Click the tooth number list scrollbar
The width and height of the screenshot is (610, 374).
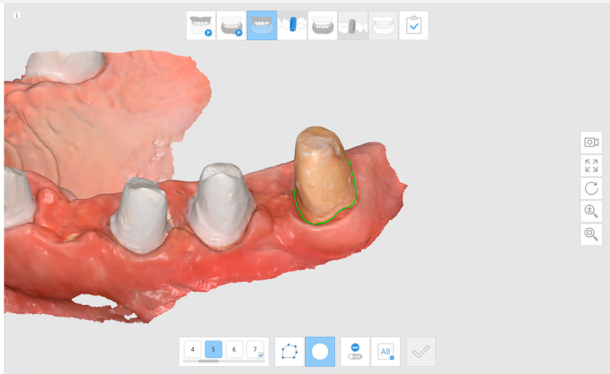tap(224, 361)
